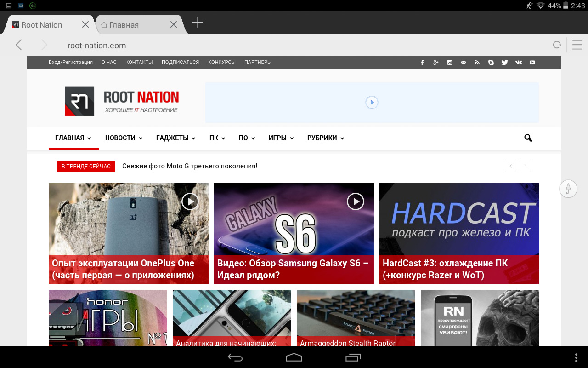Show next trending headline

525,166
